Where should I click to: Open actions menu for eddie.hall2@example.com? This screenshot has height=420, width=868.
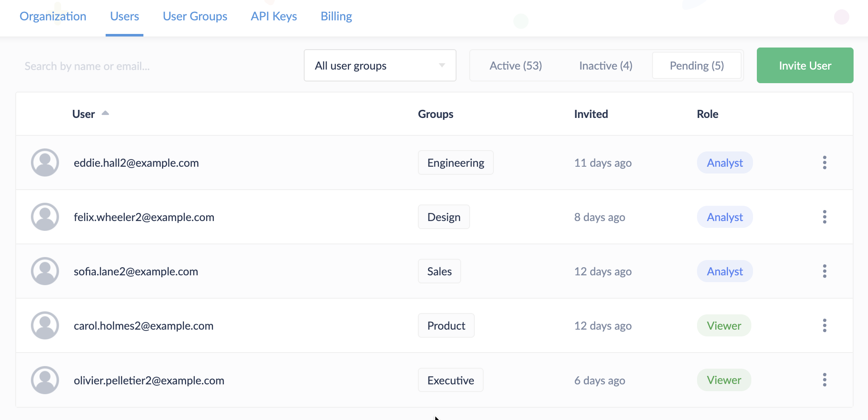[824, 162]
